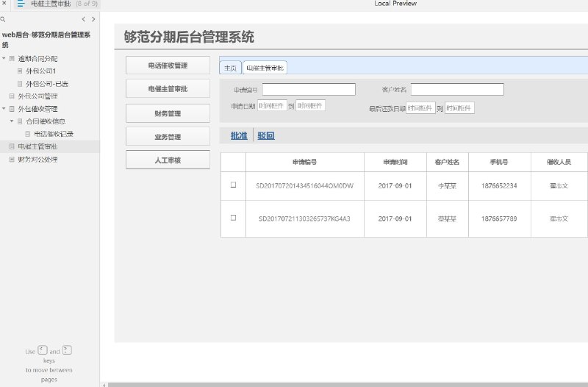Switch to the 电催主管审批 tab
This screenshot has height=387, width=588.
[265, 68]
